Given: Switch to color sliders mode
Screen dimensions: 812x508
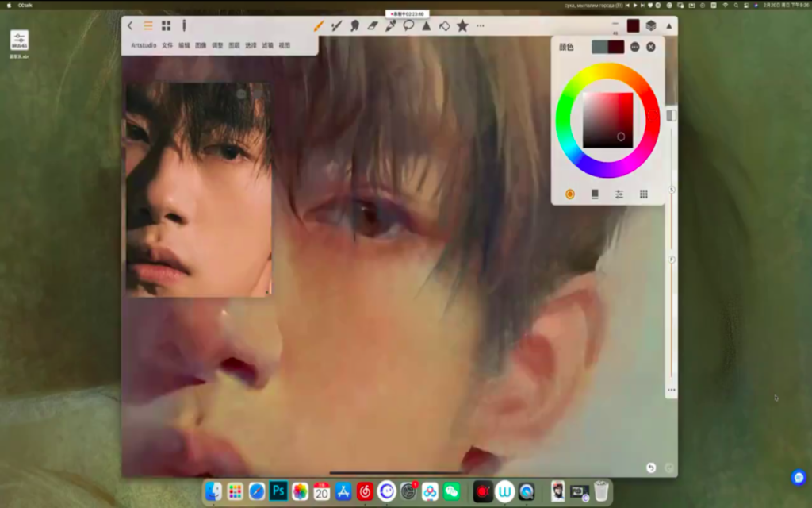Looking at the screenshot, I should [619, 194].
